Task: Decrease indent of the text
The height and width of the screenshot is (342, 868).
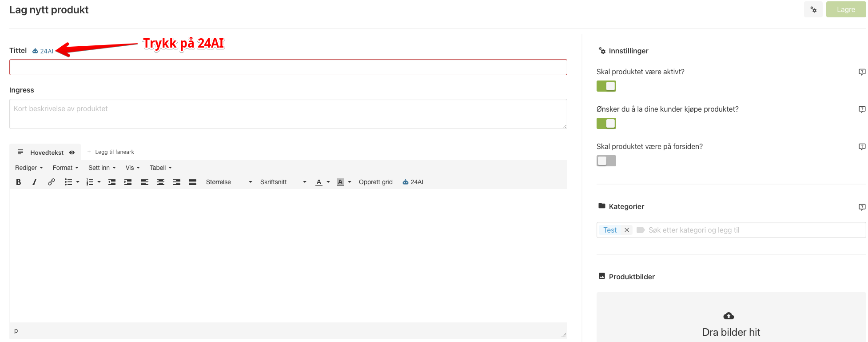Action: tap(112, 182)
